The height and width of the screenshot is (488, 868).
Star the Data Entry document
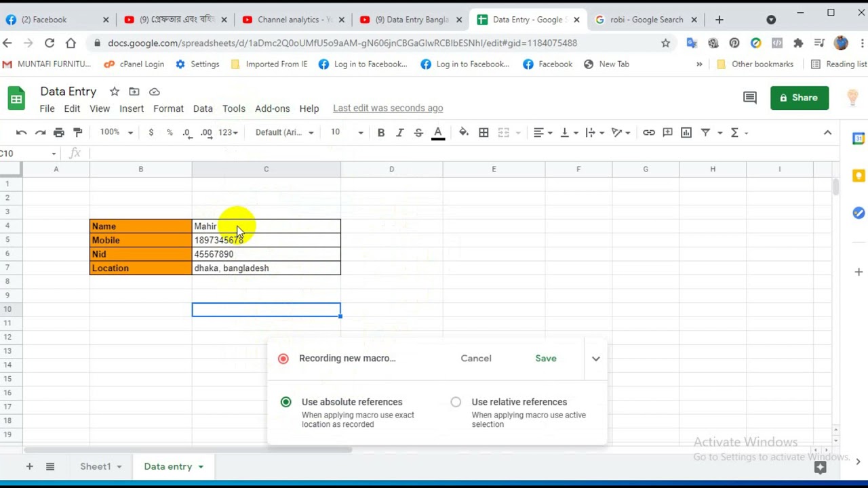tap(115, 91)
